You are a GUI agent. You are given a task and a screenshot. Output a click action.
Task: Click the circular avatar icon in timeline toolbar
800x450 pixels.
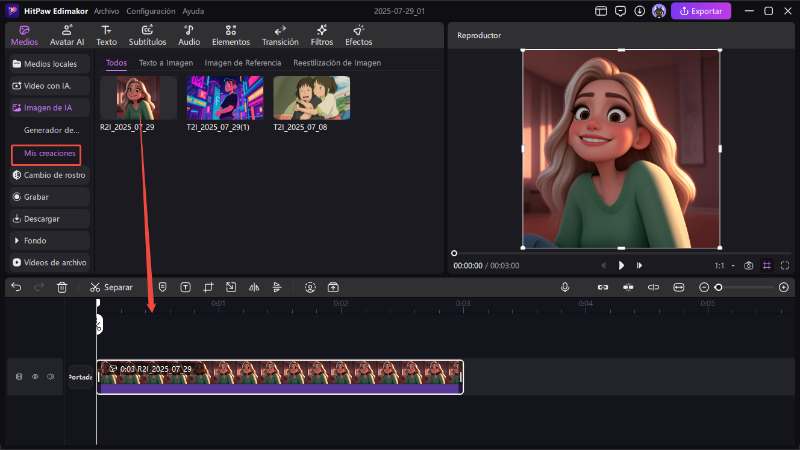pos(310,287)
